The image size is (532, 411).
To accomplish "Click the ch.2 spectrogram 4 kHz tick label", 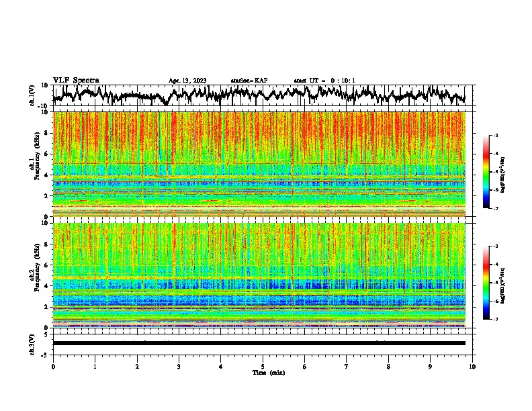I will pos(46,286).
